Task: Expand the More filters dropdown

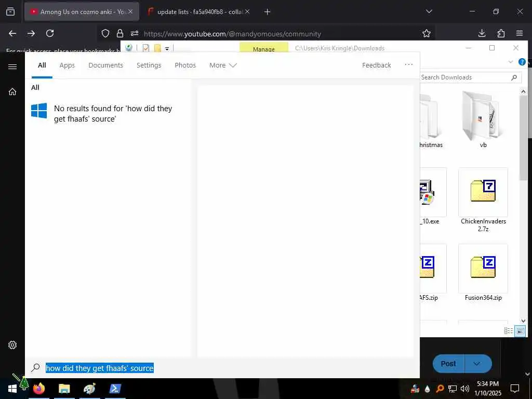Action: 223,65
